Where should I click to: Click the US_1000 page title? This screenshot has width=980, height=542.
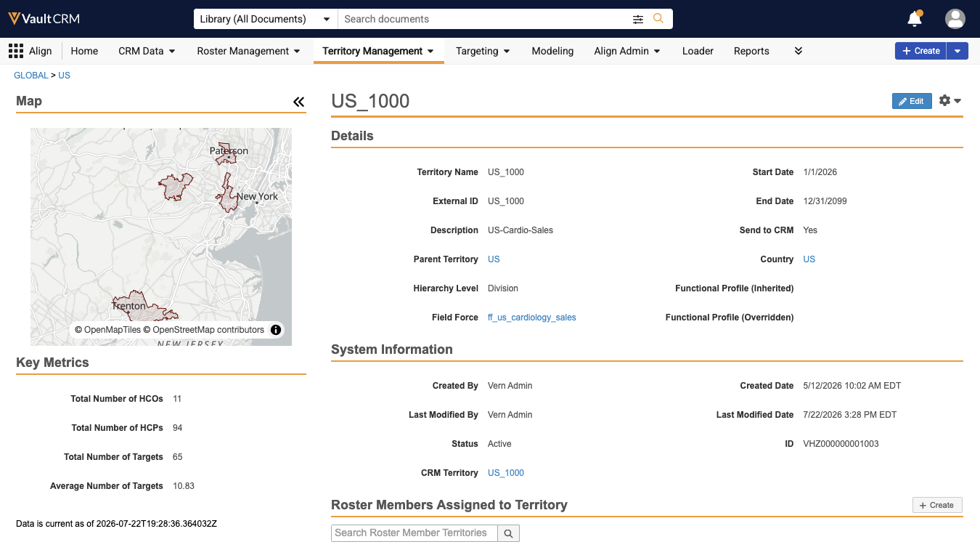(370, 101)
